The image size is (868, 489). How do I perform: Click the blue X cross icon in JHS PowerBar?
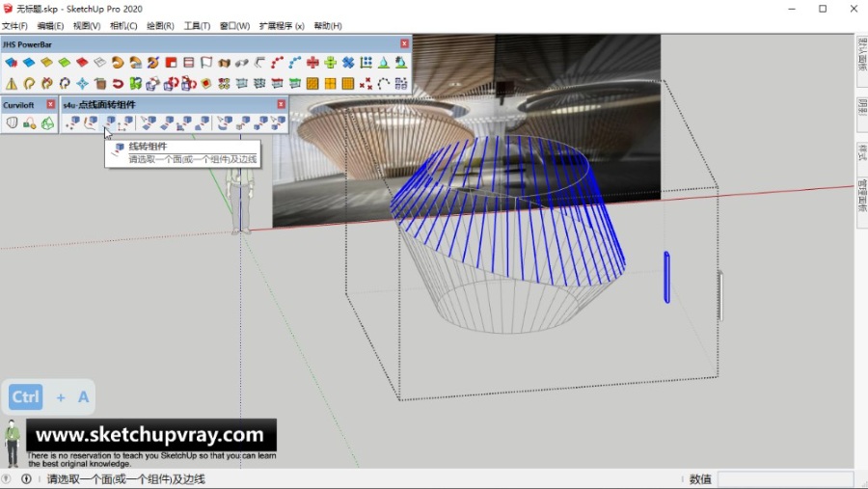tap(347, 63)
